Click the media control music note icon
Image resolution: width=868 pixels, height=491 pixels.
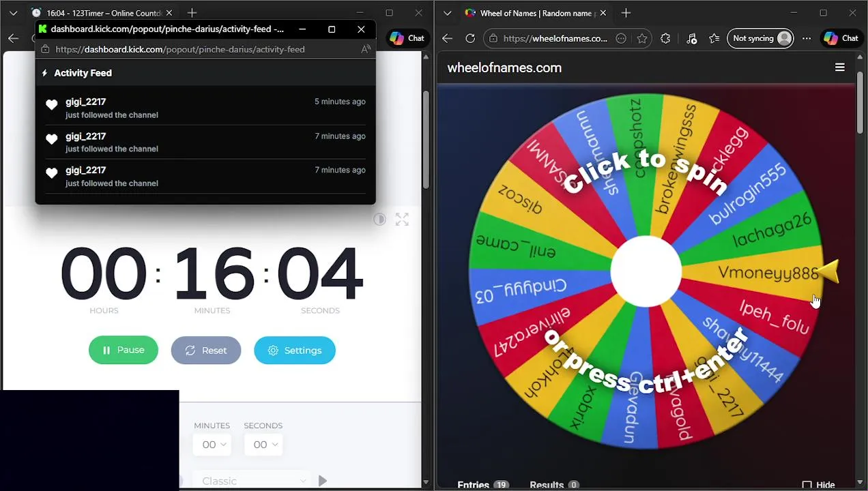click(691, 39)
